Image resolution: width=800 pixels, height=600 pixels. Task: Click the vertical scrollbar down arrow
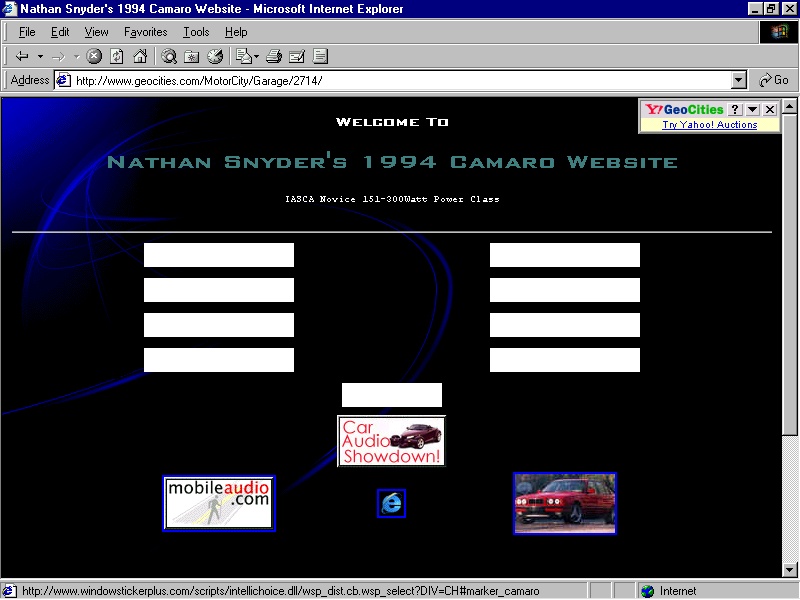(x=789, y=570)
